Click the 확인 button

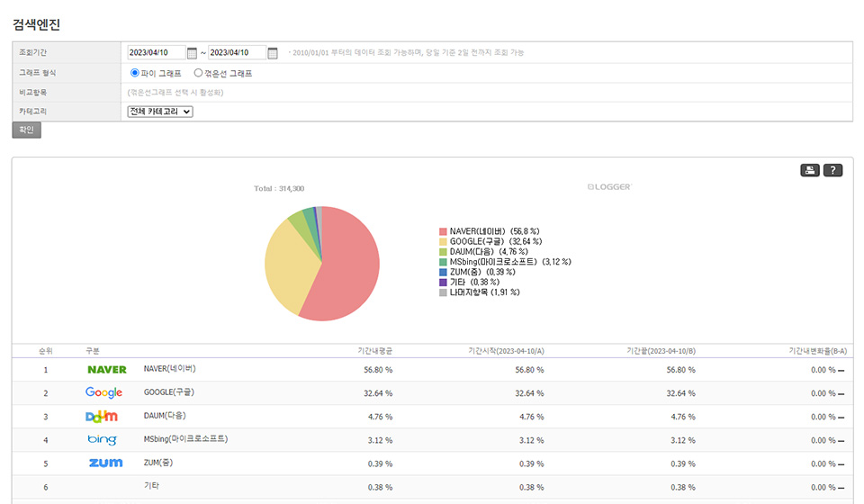pyautogui.click(x=26, y=130)
